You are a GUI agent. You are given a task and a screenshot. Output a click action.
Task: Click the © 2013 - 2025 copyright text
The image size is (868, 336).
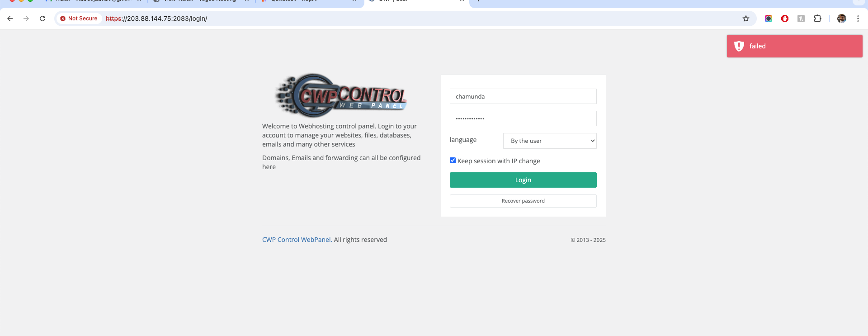[588, 240]
